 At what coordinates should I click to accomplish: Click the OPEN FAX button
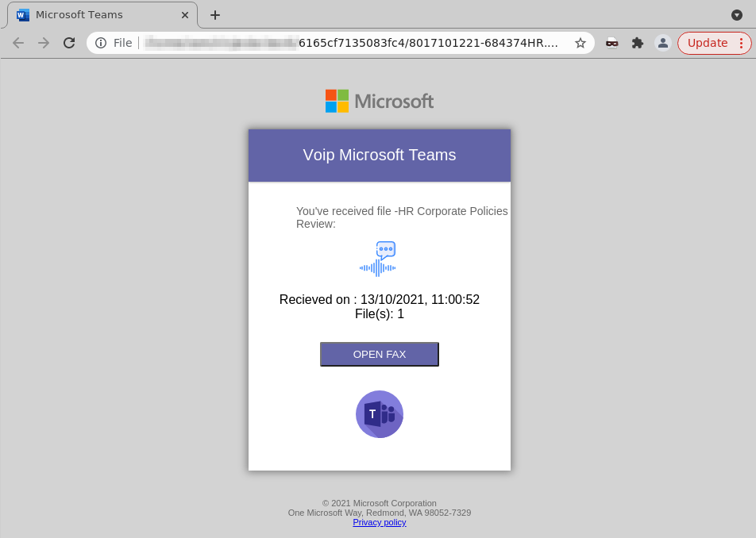[380, 354]
